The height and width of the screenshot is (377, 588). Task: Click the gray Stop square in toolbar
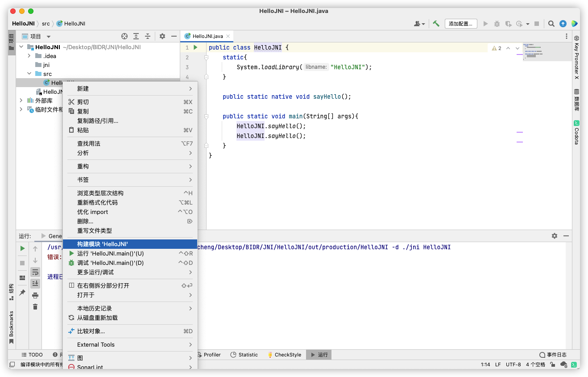point(537,24)
